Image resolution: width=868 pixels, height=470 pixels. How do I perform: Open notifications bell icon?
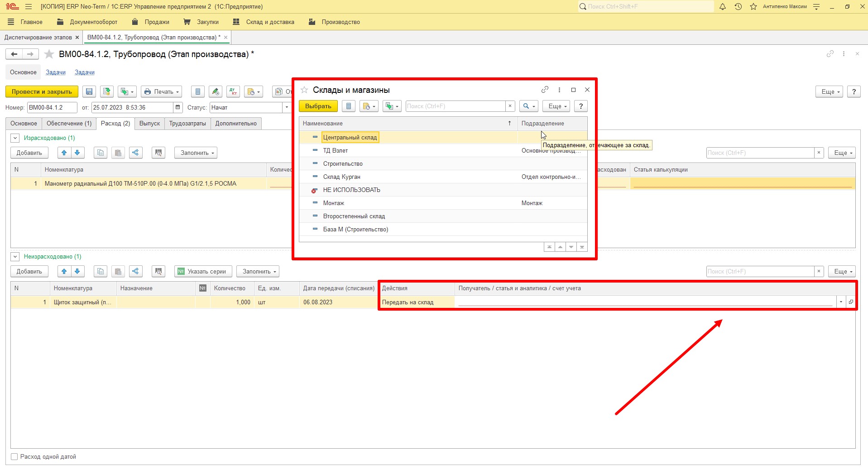(723, 6)
